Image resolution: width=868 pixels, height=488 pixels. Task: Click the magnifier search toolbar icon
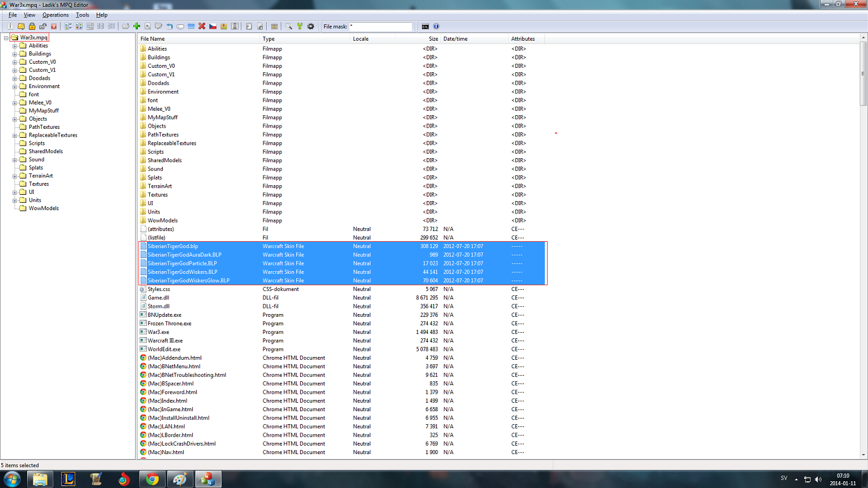click(x=289, y=26)
